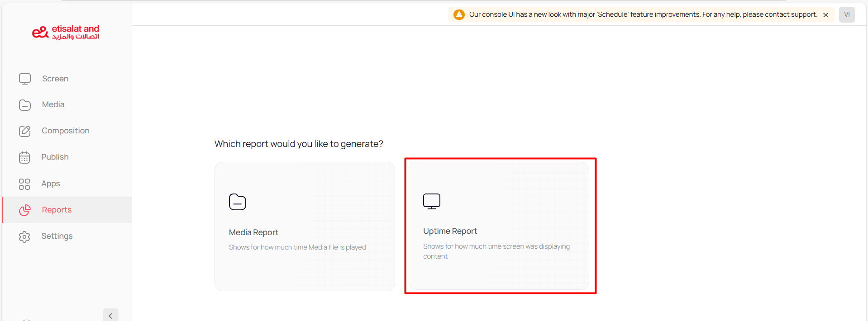Click the Composition pencil icon

pos(25,131)
